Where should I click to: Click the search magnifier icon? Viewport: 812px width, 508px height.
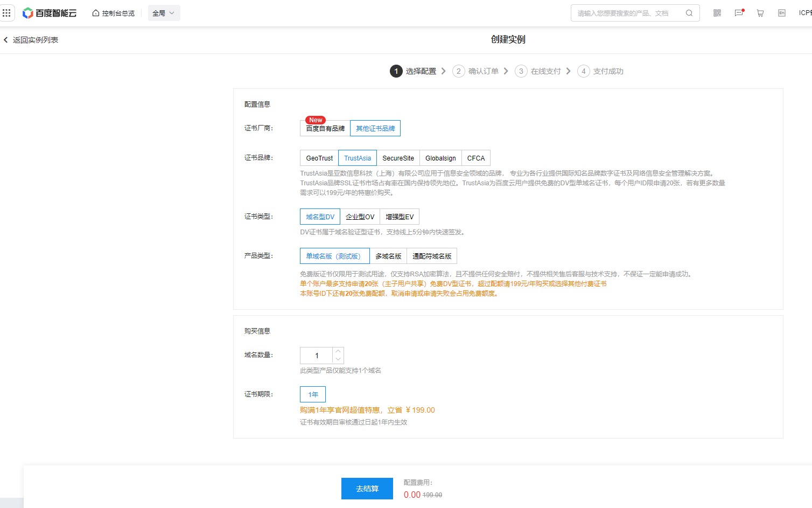pyautogui.click(x=689, y=13)
